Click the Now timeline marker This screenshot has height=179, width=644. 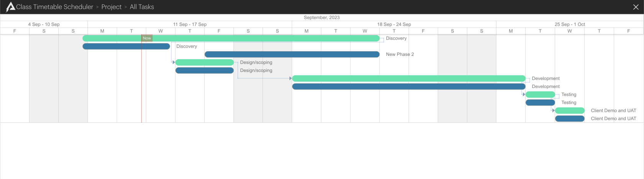tap(147, 38)
